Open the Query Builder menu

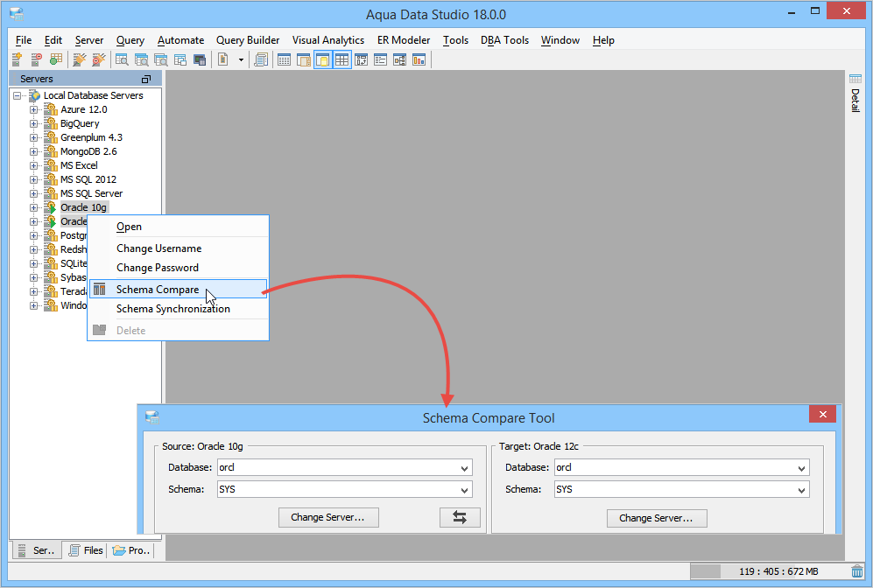[x=248, y=40]
